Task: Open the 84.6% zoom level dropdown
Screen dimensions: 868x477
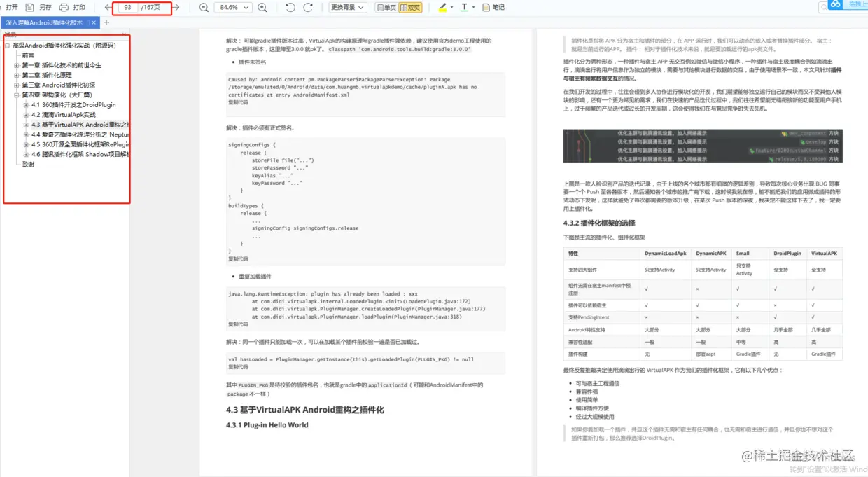Action: click(x=233, y=8)
